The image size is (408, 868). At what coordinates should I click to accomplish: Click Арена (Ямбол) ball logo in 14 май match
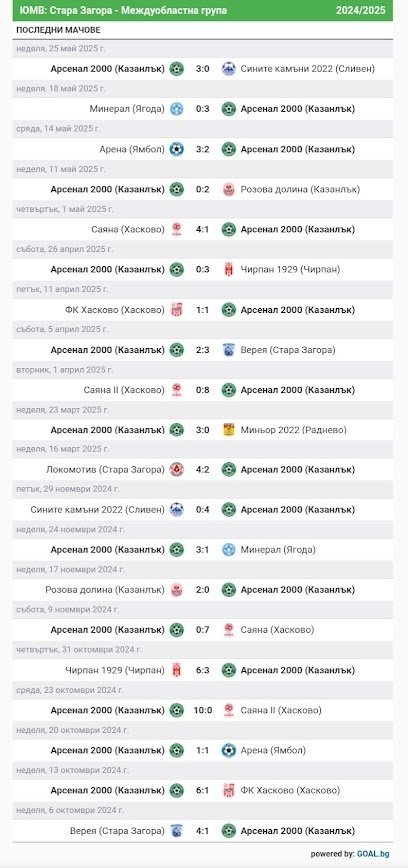[177, 149]
